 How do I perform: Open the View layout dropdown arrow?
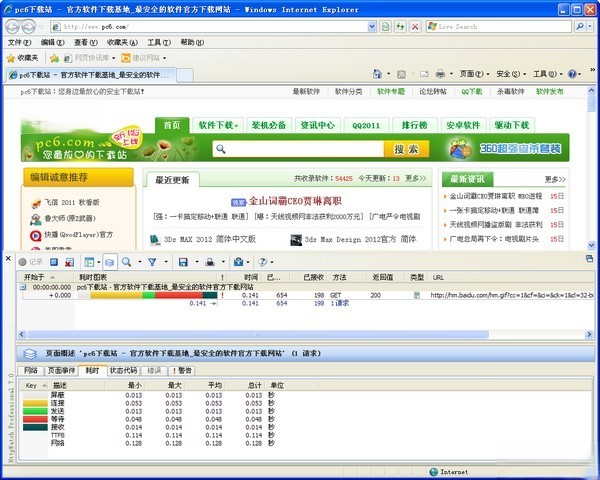click(x=99, y=262)
